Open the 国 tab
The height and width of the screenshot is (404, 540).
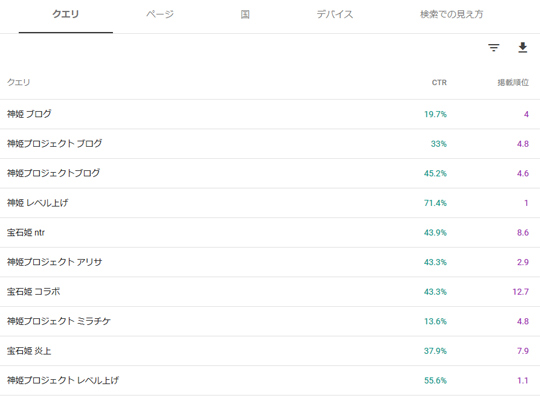[x=245, y=14]
